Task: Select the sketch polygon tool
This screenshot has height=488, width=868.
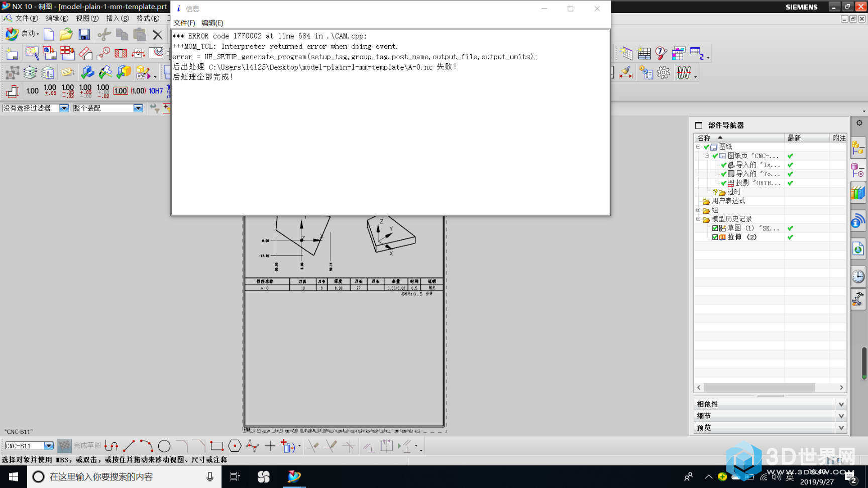Action: pos(235,446)
